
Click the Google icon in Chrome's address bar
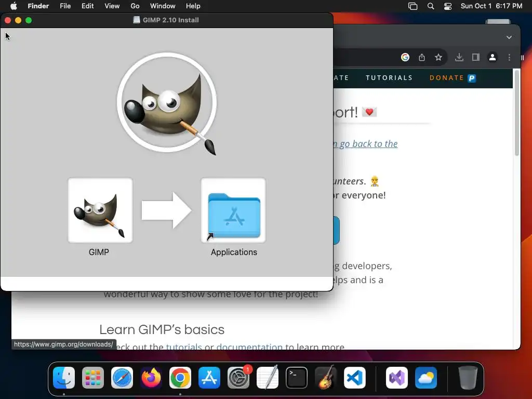(405, 57)
